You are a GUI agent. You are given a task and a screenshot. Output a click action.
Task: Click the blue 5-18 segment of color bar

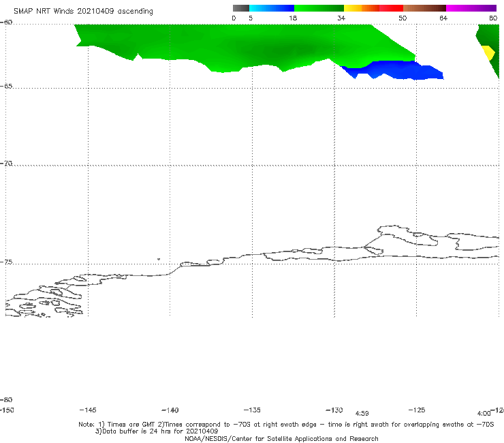coord(272,8)
